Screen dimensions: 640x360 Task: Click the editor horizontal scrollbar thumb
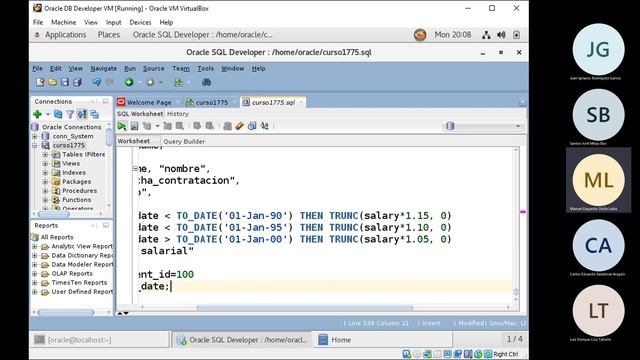304,307
